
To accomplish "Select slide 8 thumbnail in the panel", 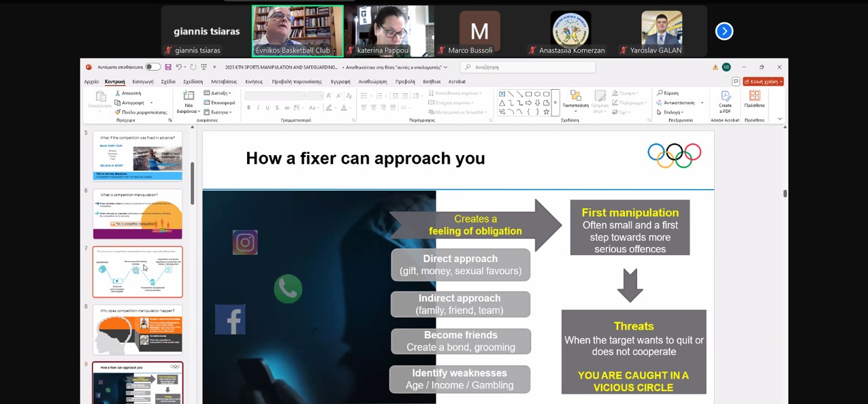I will (x=138, y=330).
